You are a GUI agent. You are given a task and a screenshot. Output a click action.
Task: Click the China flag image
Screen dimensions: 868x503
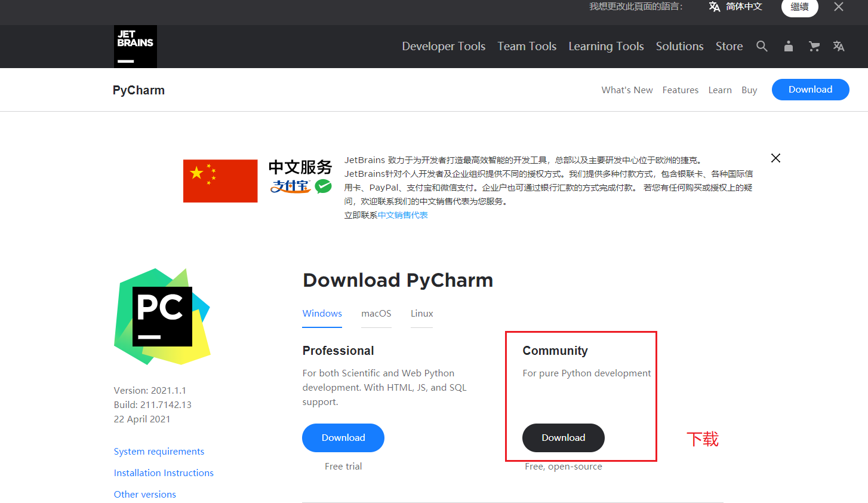point(220,181)
